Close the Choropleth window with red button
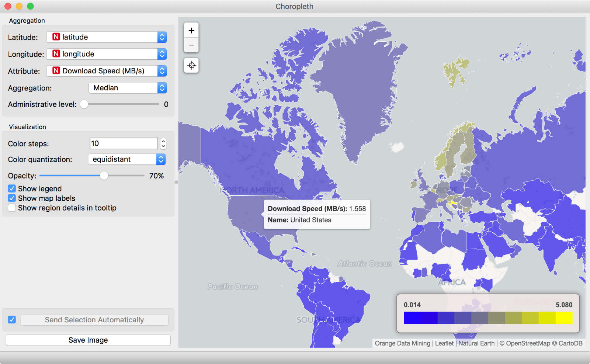The height and width of the screenshot is (364, 590). click(8, 6)
